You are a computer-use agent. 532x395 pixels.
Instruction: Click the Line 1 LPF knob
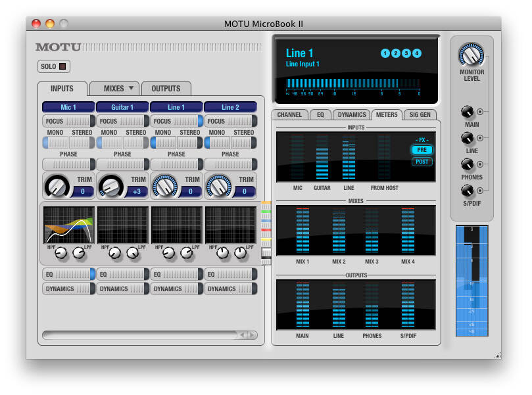pos(186,252)
